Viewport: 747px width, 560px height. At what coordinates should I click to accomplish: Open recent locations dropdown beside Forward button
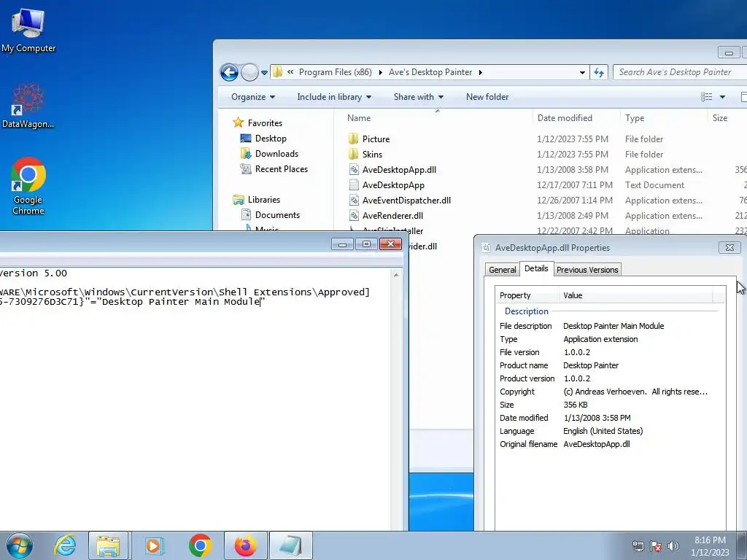point(264,73)
